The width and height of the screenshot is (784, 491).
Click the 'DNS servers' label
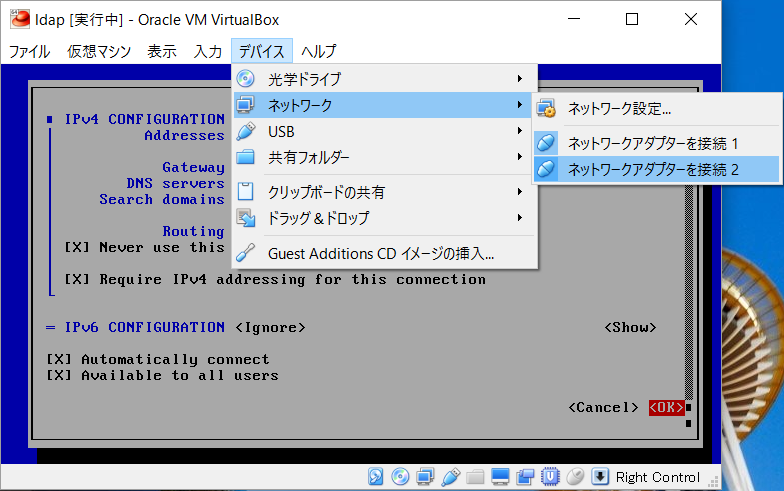tap(175, 183)
